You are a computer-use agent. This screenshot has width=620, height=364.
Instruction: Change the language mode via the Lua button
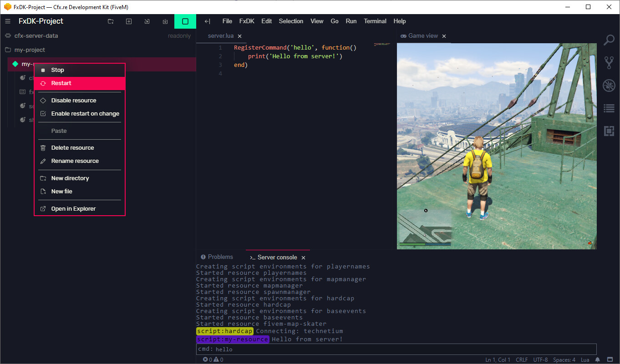tap(585, 359)
